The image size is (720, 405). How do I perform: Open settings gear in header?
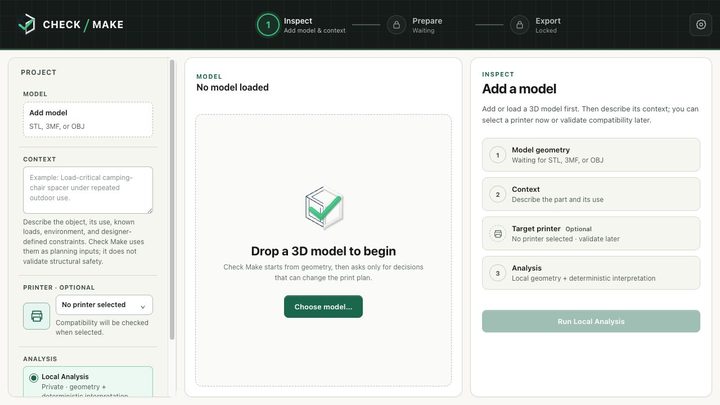pyautogui.click(x=701, y=24)
